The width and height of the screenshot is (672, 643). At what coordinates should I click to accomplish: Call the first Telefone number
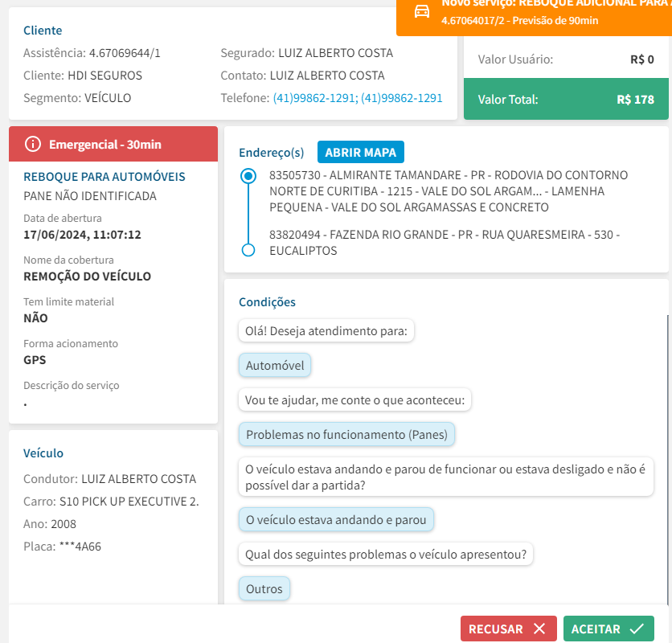[315, 98]
